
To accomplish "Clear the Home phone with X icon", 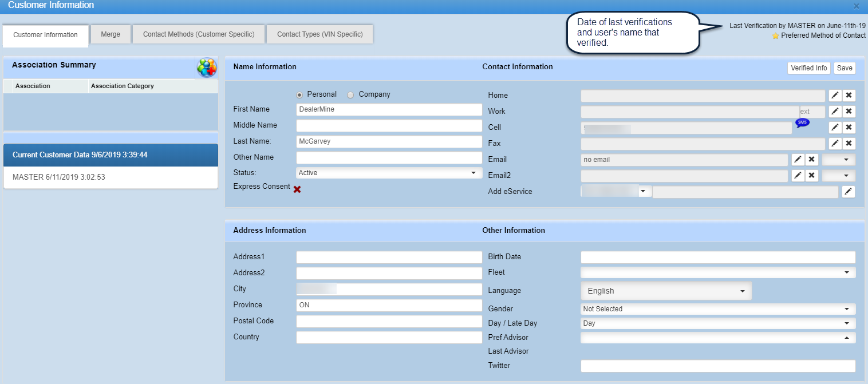I will tap(849, 96).
